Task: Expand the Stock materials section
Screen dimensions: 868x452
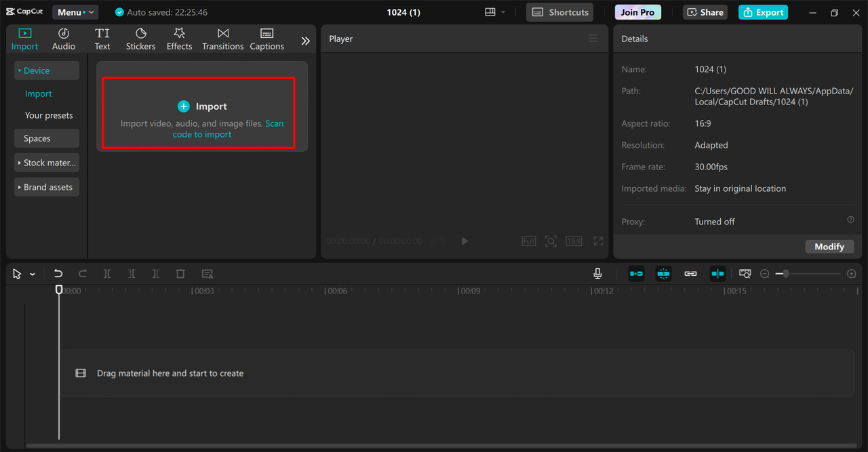Action: [47, 163]
